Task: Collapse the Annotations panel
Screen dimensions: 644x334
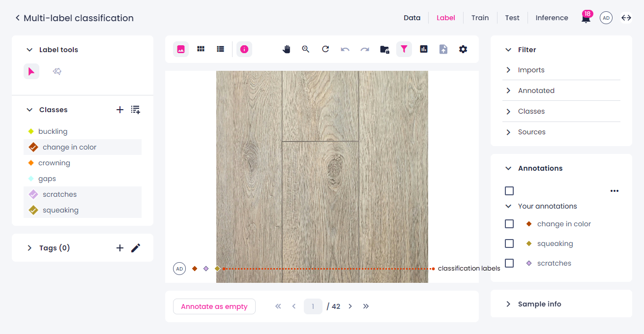Action: click(x=508, y=168)
